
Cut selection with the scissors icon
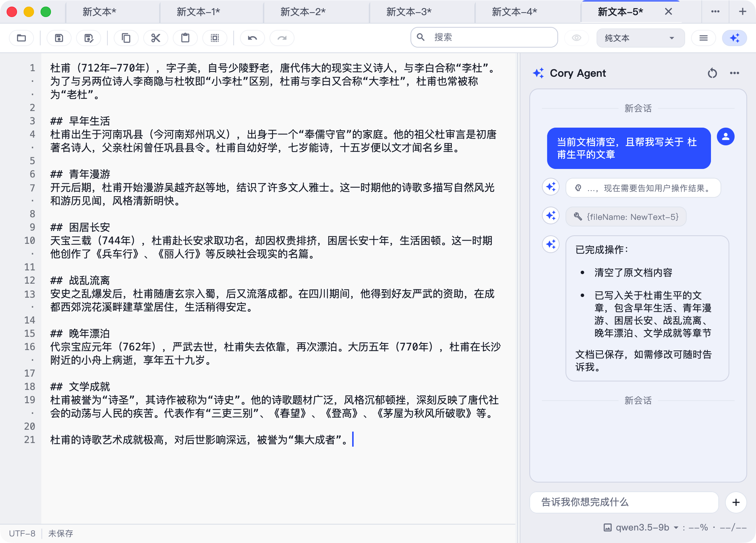point(155,38)
